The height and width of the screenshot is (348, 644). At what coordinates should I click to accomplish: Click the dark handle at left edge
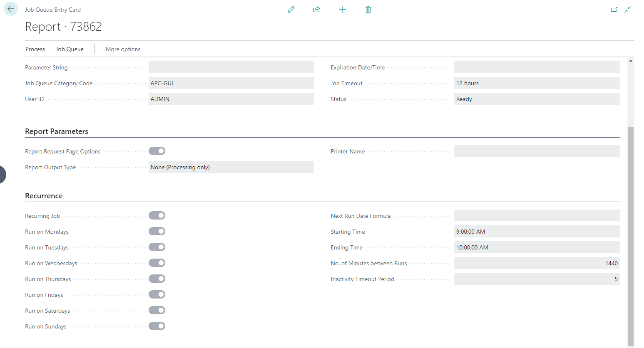point(2,175)
